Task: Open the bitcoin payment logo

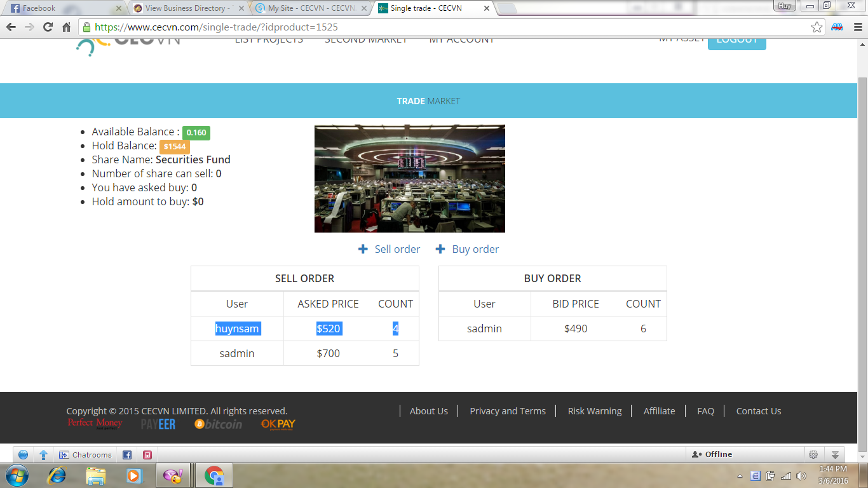Action: tap(219, 424)
